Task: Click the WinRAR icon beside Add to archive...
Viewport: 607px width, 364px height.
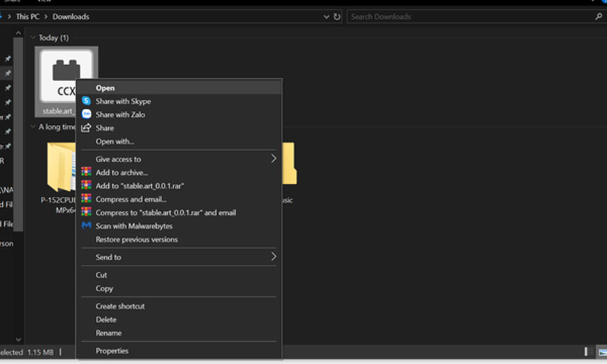Action: click(86, 172)
